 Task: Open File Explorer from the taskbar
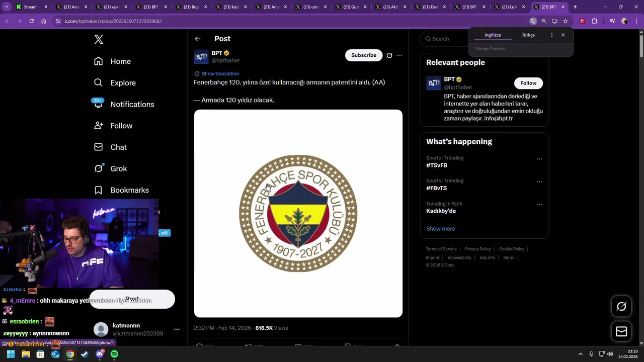[x=26, y=354]
